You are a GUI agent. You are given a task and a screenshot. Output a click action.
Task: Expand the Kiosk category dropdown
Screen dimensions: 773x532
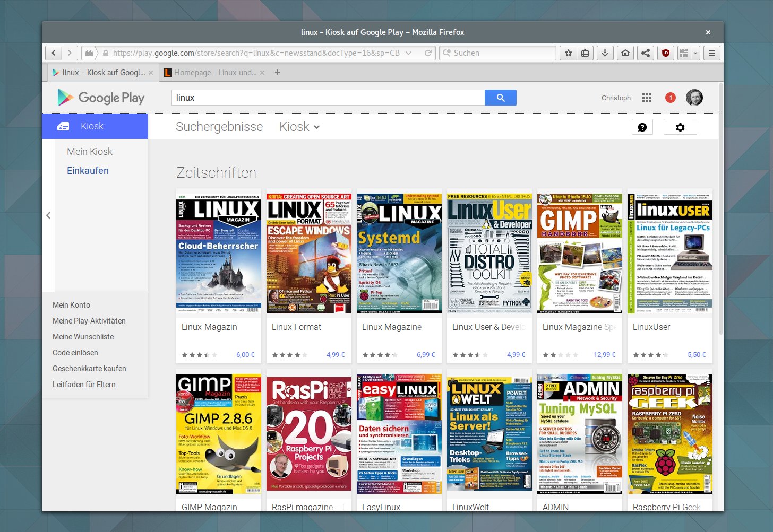point(300,127)
